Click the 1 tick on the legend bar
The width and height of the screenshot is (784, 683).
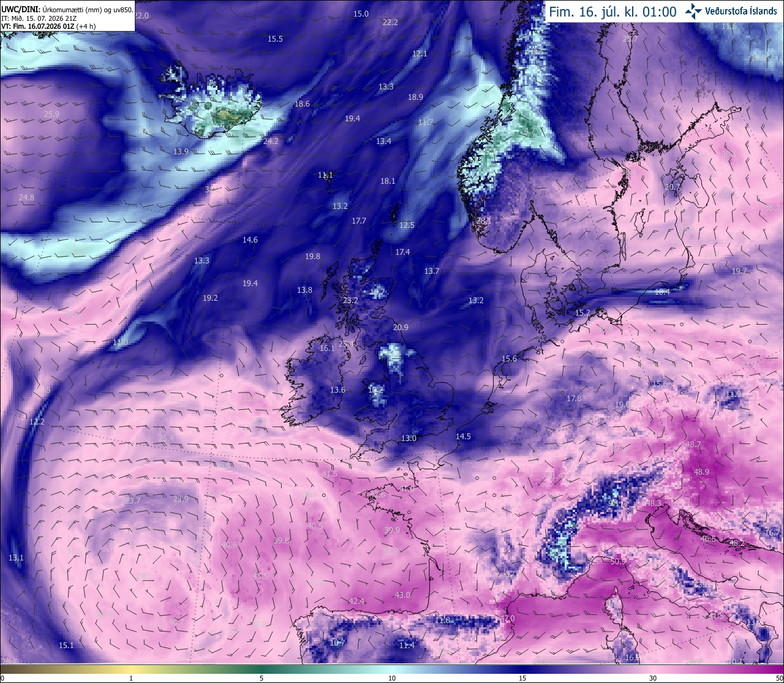point(131,678)
